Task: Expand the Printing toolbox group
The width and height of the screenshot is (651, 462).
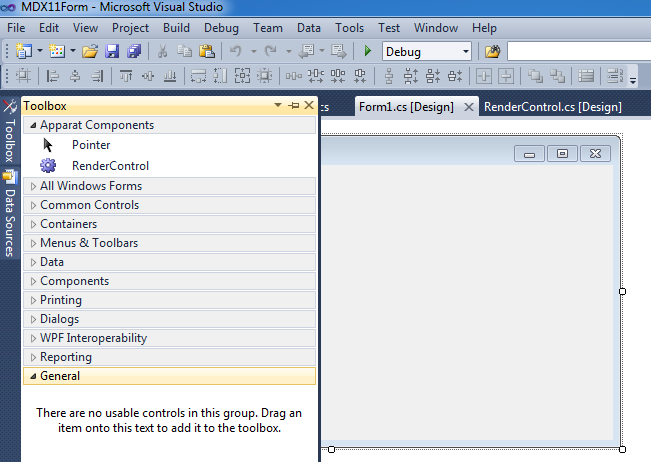Action: tap(33, 301)
